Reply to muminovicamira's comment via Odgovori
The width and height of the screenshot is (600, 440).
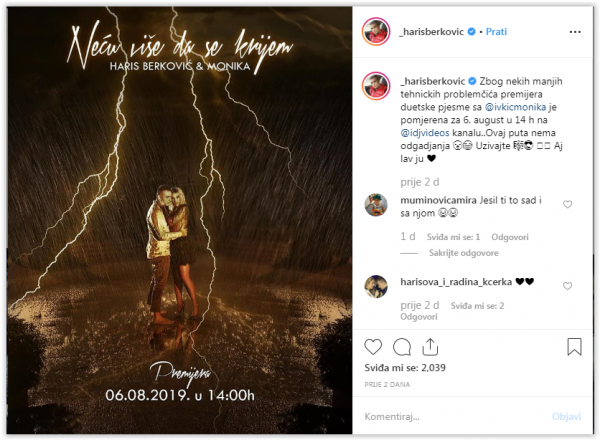coord(510,237)
